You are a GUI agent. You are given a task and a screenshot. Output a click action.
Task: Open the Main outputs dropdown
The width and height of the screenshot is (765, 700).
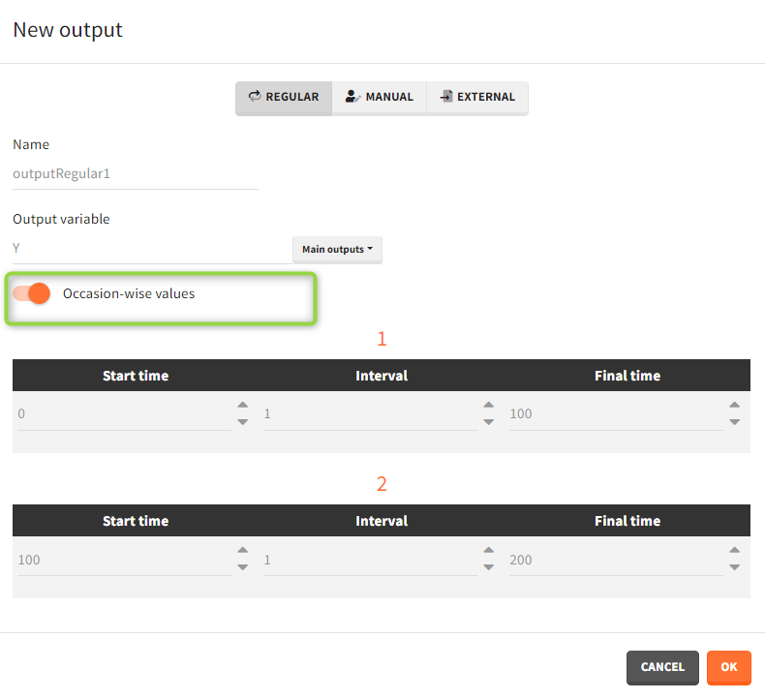tap(337, 250)
